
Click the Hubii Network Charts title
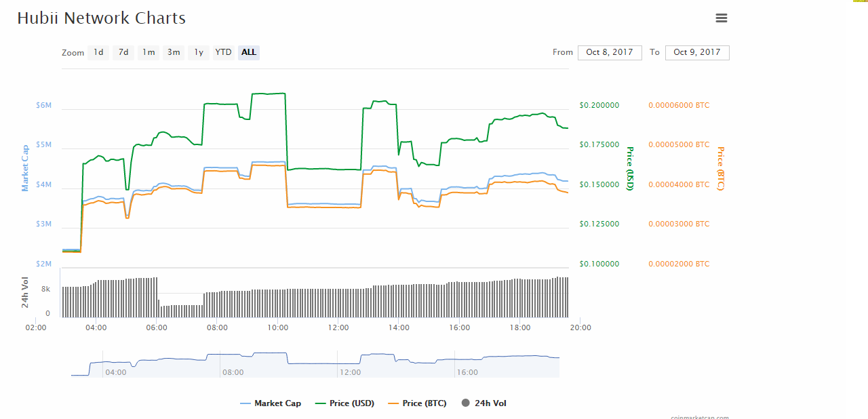(102, 18)
